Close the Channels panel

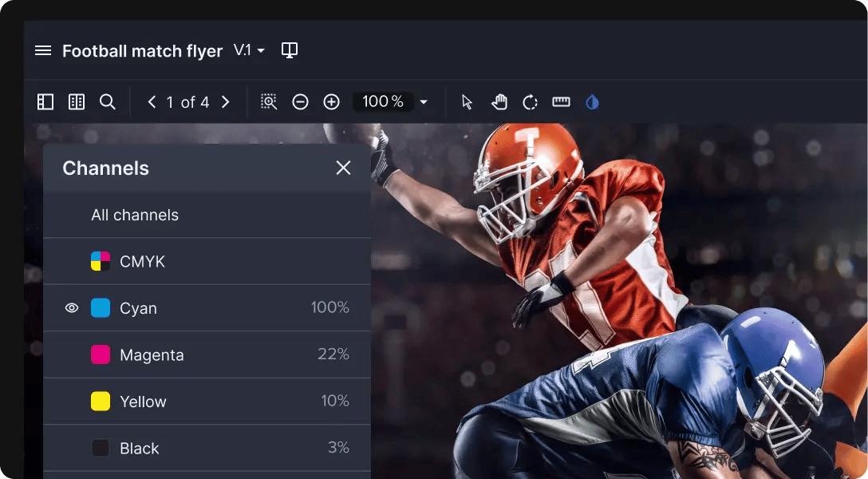point(343,168)
